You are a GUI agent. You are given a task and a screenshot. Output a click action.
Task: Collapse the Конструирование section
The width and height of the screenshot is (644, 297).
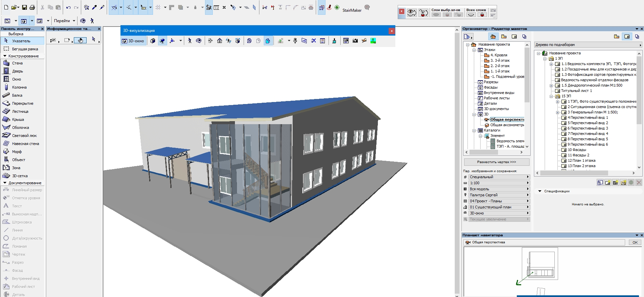point(5,56)
